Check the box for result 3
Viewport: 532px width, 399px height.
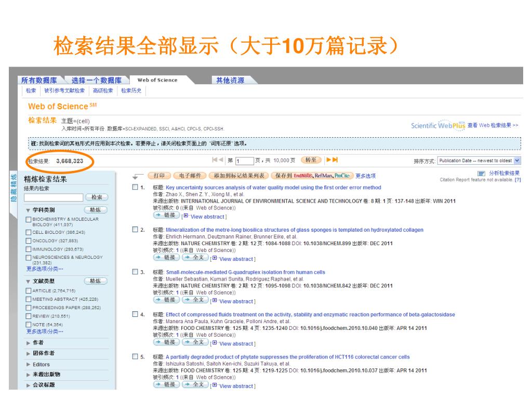coord(135,272)
